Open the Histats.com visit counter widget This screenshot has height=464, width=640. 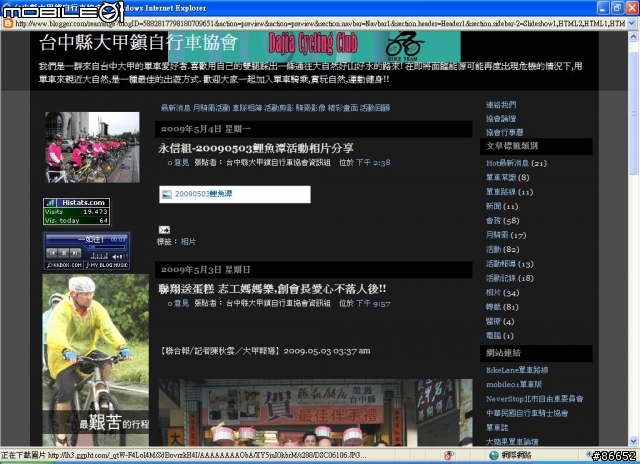tap(76, 212)
